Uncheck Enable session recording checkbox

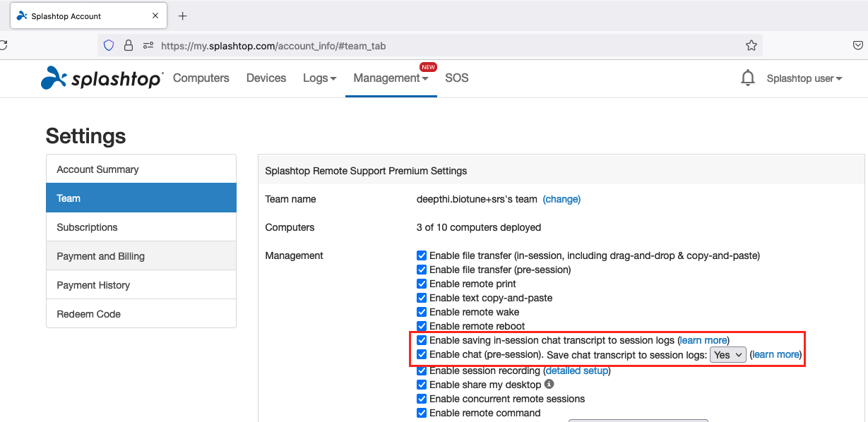tap(422, 370)
